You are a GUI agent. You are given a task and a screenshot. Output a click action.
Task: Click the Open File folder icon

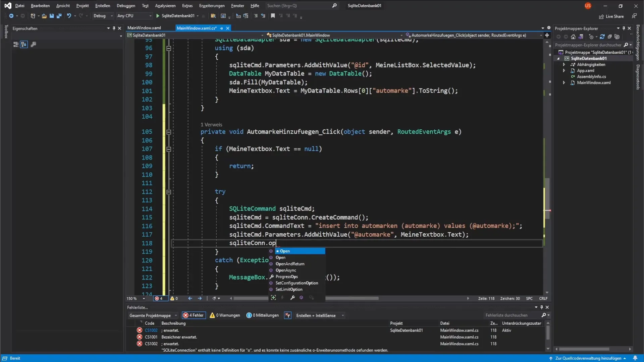(44, 16)
